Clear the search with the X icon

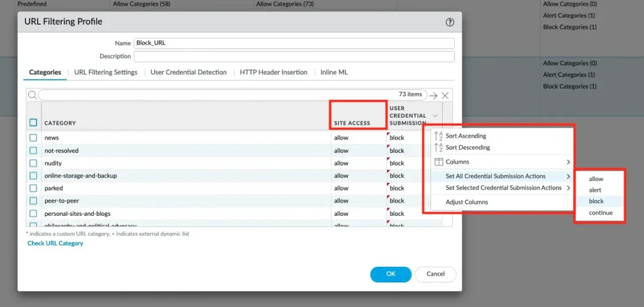click(x=445, y=96)
